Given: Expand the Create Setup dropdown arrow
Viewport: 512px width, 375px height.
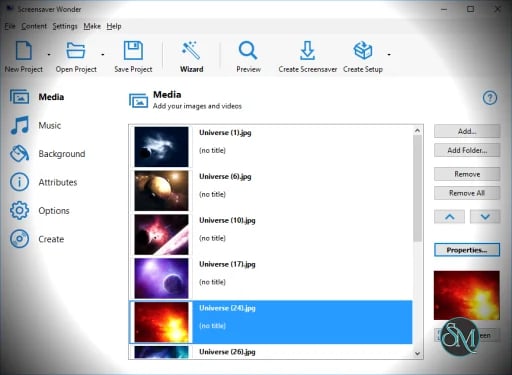Looking at the screenshot, I should click(389, 54).
